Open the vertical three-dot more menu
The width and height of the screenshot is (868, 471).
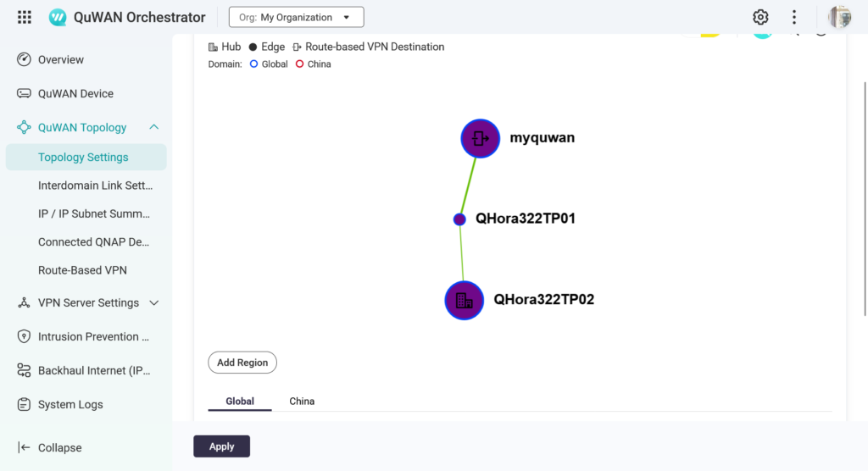coord(794,17)
